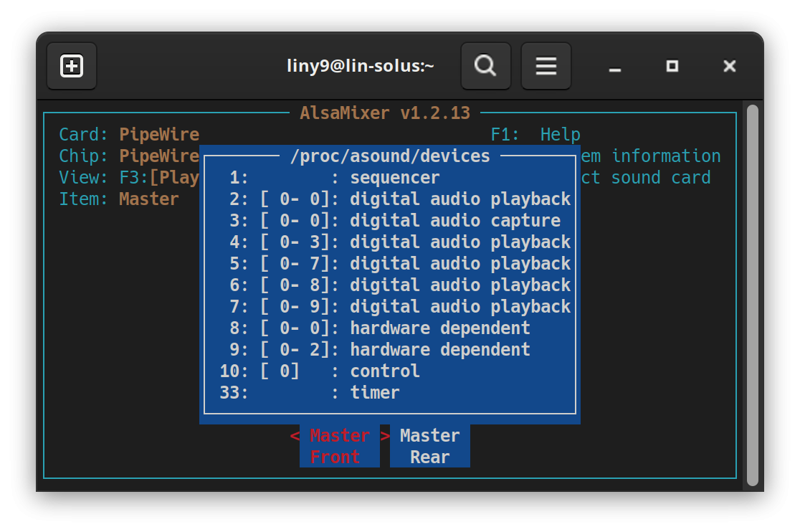
Task: Click the control device row
Action: pyautogui.click(x=384, y=371)
